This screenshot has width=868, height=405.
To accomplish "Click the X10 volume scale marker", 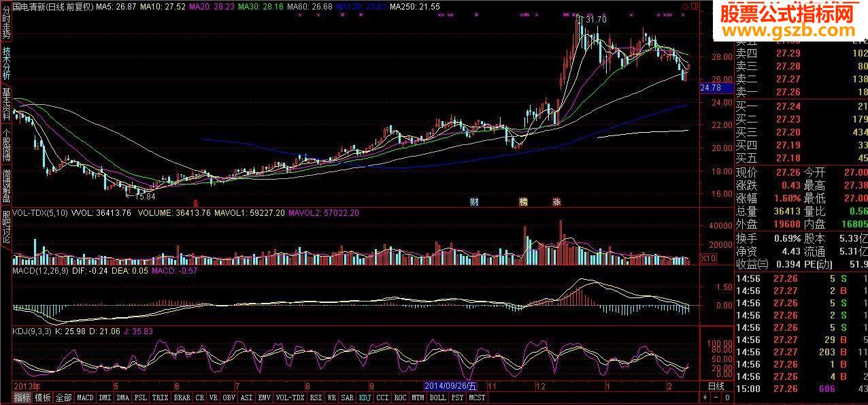I will pos(708,258).
